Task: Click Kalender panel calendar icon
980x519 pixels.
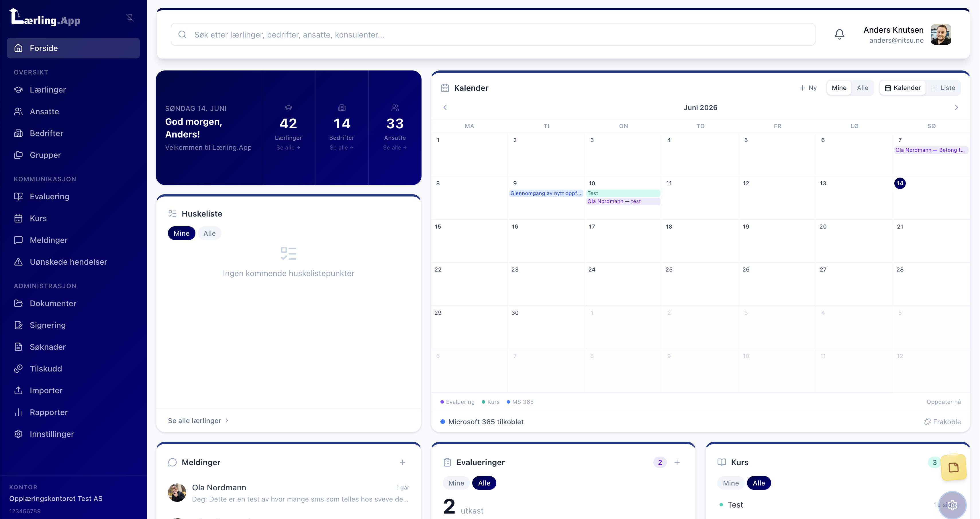Action: point(445,88)
